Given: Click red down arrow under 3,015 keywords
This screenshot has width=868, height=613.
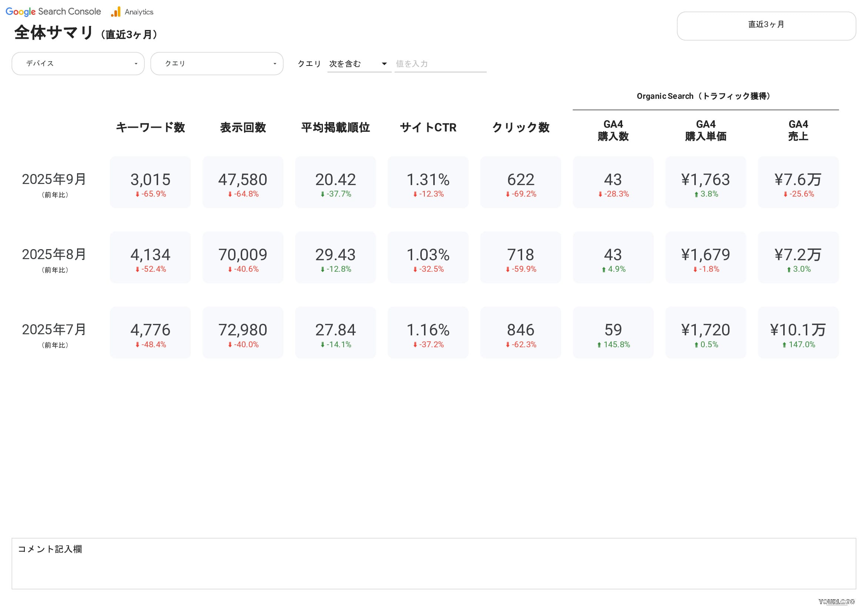Looking at the screenshot, I should click(x=137, y=194).
